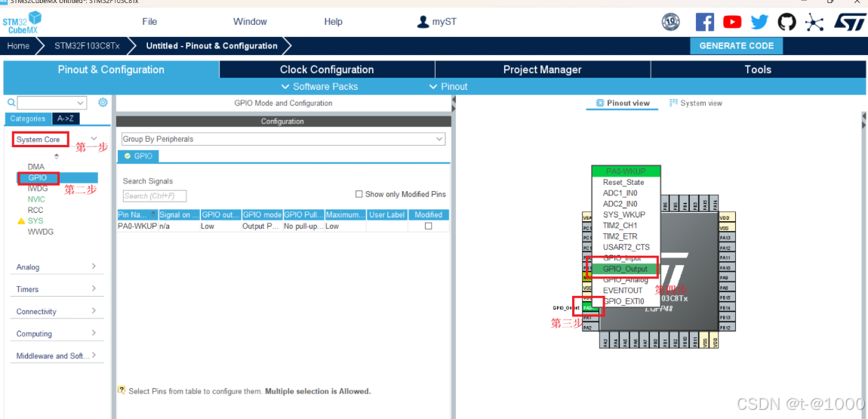Image resolution: width=868 pixels, height=419 pixels.
Task: Choose USART2_CTS in pin menu
Action: (x=626, y=248)
